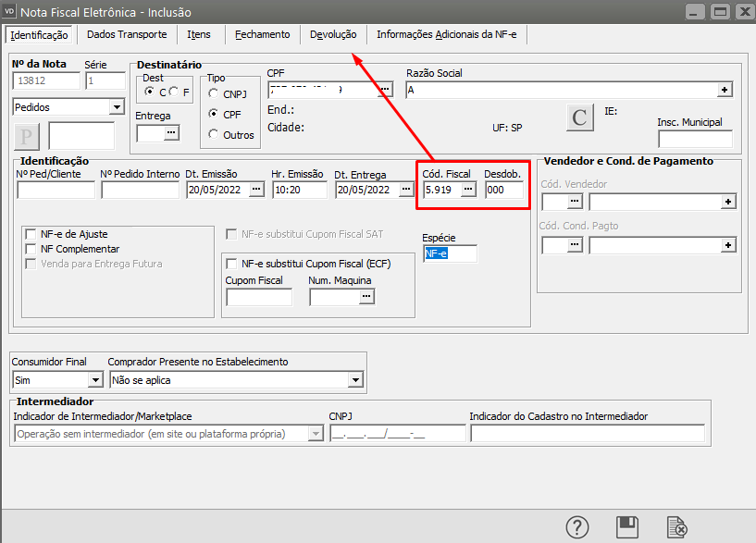Open the Devolução tab

[x=333, y=34]
